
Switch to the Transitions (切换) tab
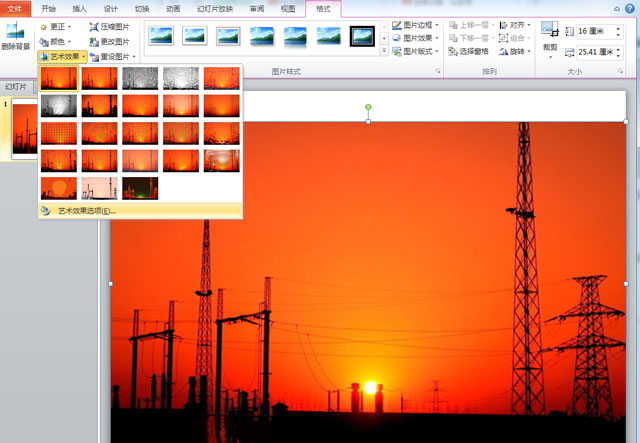coord(142,9)
